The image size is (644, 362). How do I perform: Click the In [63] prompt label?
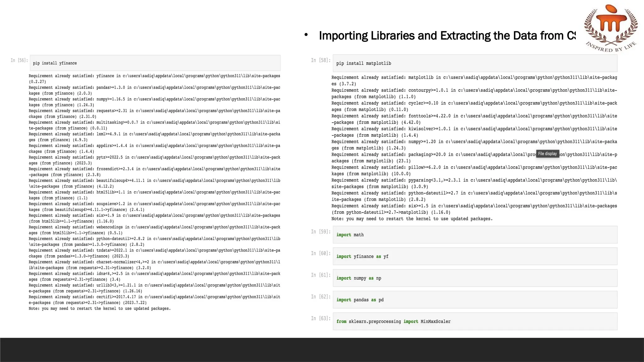click(x=320, y=318)
